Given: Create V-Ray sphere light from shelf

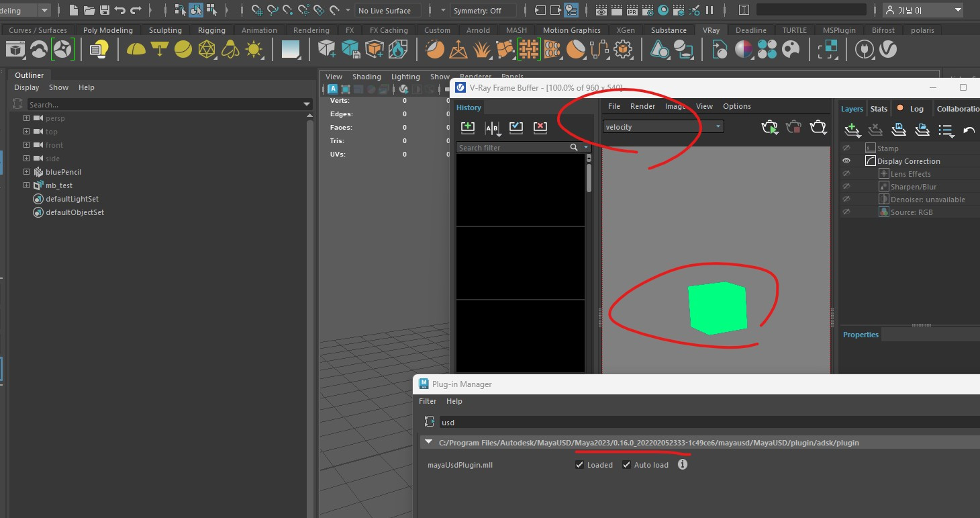Looking at the screenshot, I should (183, 49).
